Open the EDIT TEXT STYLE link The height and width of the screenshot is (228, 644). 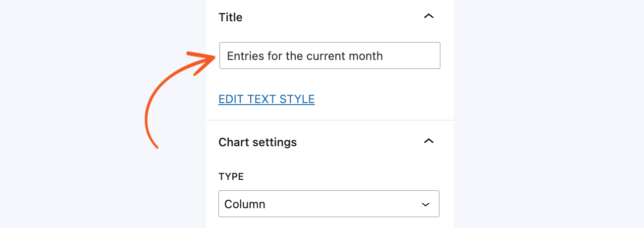point(267,99)
